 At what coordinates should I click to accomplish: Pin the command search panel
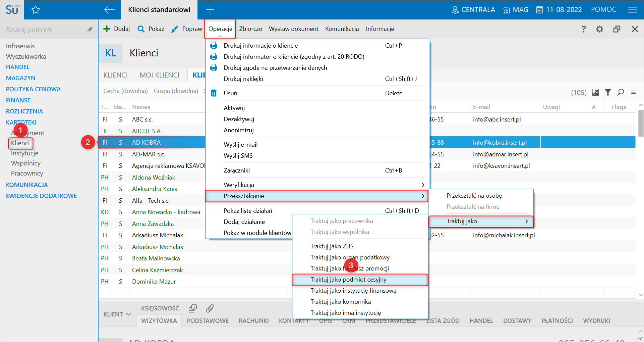click(x=90, y=30)
